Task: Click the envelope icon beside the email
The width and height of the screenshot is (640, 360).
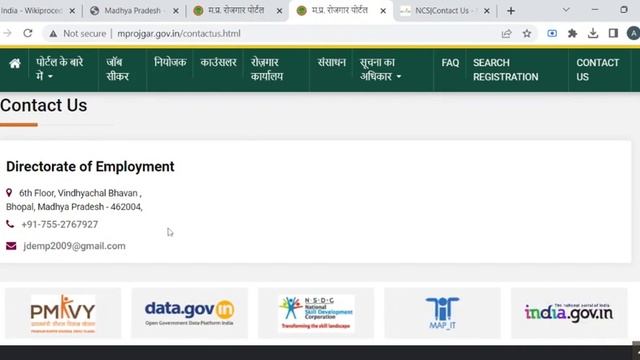Action: click(x=11, y=246)
